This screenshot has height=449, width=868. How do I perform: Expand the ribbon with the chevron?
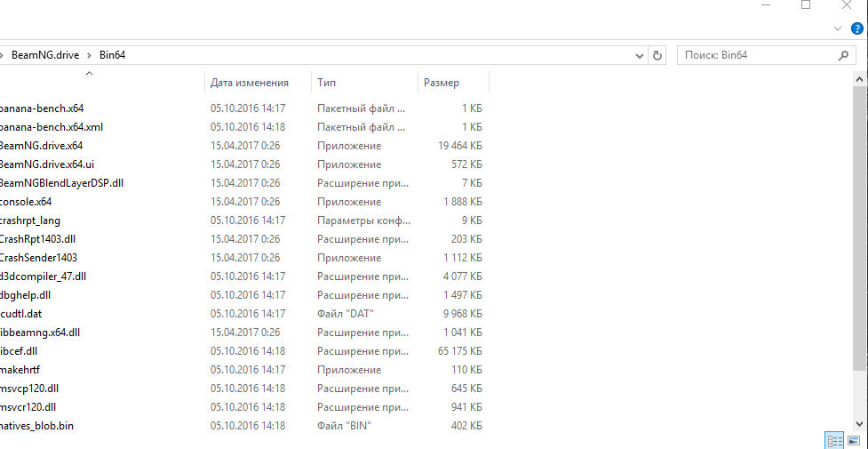pyautogui.click(x=838, y=28)
